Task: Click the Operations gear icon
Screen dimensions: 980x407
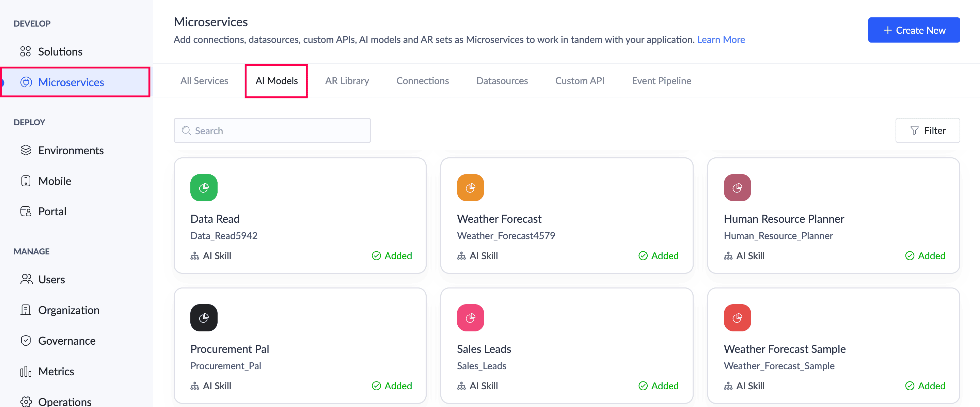Action: coord(26,401)
